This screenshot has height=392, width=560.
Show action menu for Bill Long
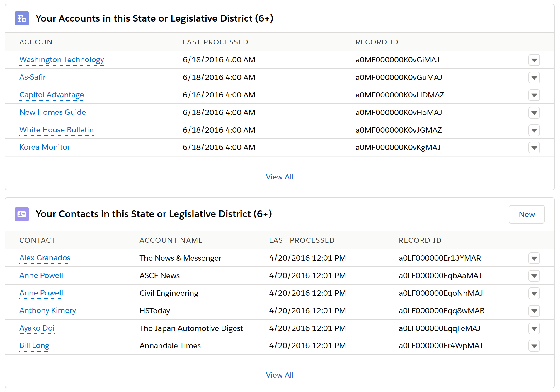(x=534, y=346)
